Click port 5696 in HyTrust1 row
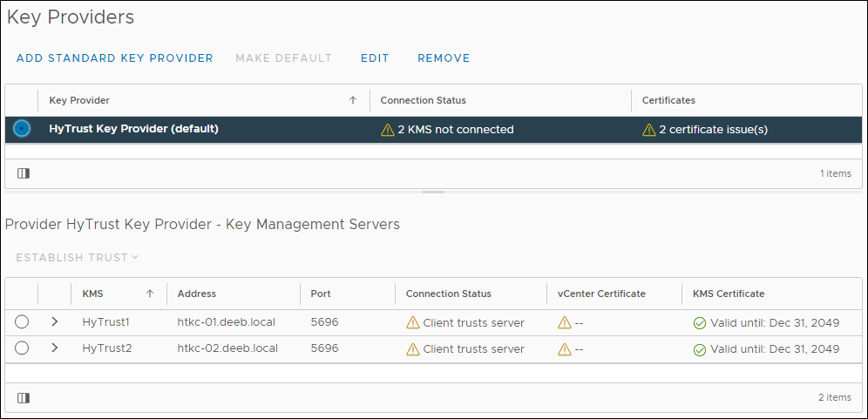The image size is (868, 419). pyautogui.click(x=324, y=322)
